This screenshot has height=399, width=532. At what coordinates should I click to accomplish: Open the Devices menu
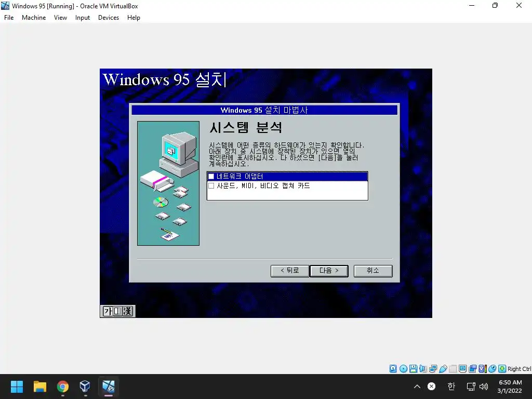pyautogui.click(x=109, y=18)
